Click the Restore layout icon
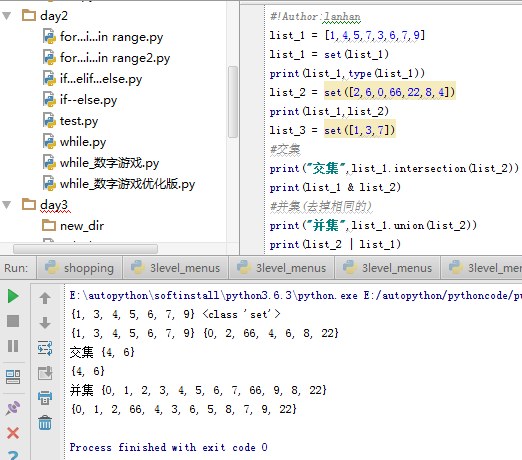522x460 pixels. coord(13,377)
